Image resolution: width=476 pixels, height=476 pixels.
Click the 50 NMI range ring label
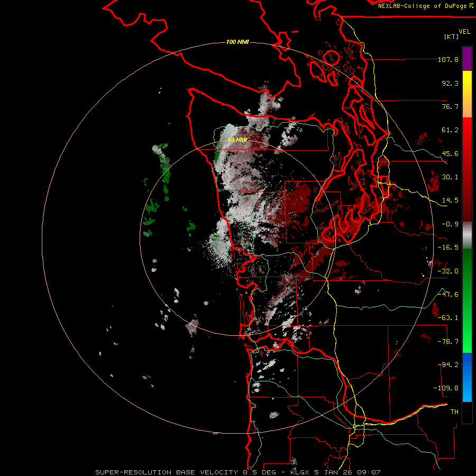click(x=237, y=140)
